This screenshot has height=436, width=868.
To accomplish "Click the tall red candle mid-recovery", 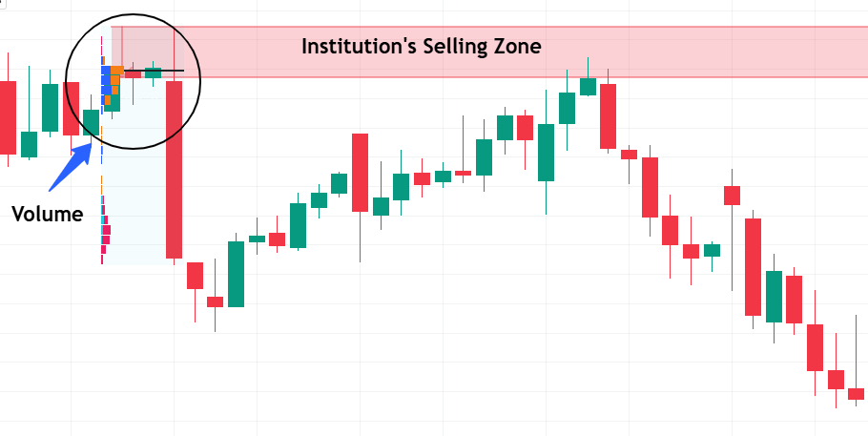I will click(x=360, y=172).
